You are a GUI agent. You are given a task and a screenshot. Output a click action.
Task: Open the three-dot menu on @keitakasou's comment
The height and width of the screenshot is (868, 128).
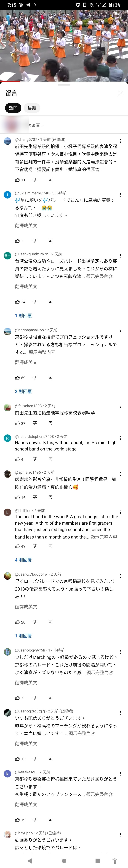click(120, 774)
